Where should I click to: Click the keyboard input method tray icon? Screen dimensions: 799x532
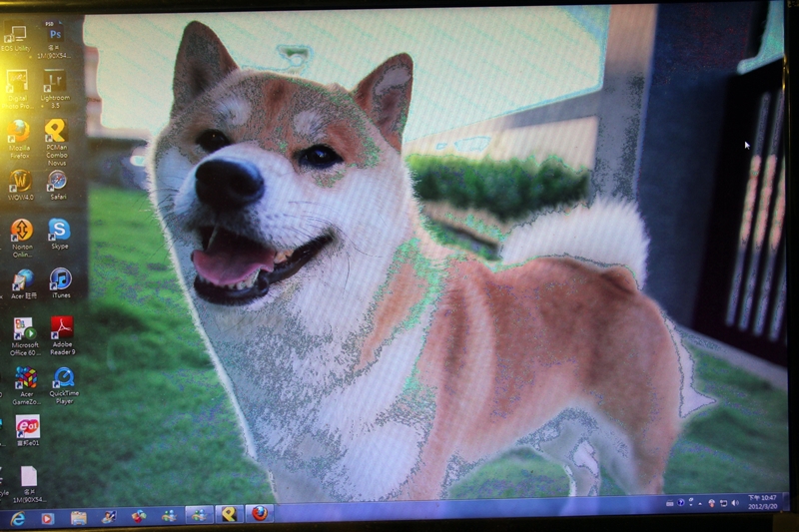coord(669,503)
